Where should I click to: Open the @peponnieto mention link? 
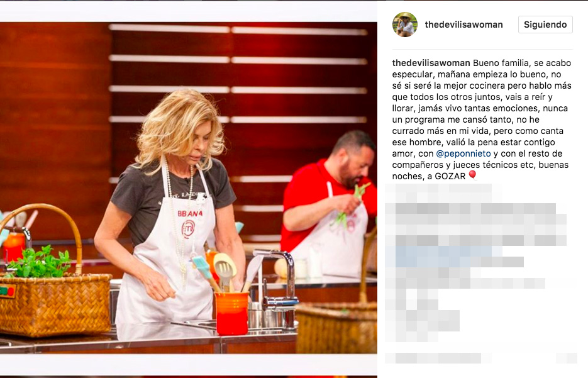coord(463,153)
